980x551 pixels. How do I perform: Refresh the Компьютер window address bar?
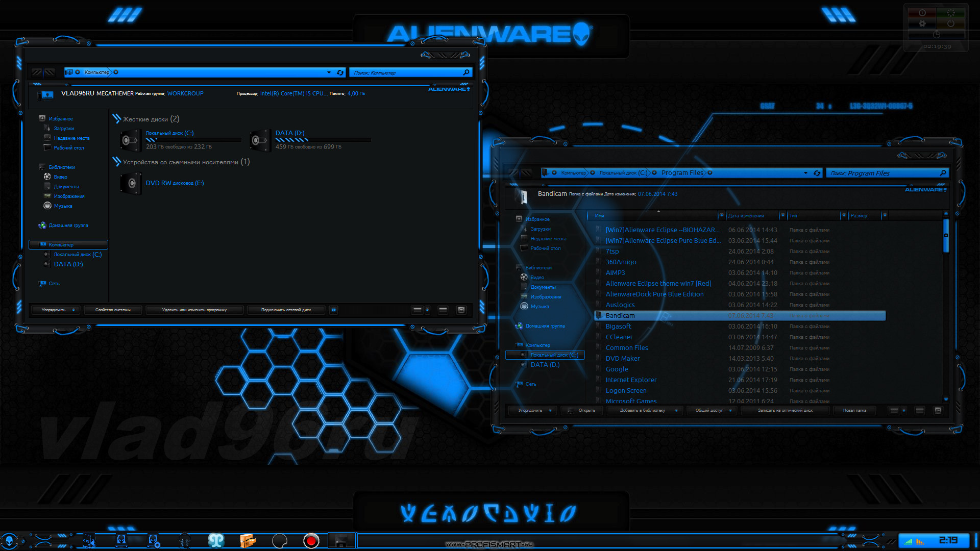(x=340, y=72)
